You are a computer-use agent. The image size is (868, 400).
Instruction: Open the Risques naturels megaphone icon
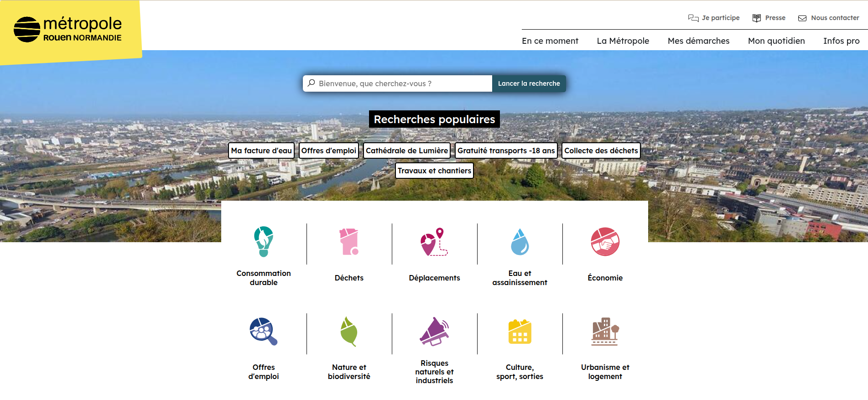click(434, 332)
